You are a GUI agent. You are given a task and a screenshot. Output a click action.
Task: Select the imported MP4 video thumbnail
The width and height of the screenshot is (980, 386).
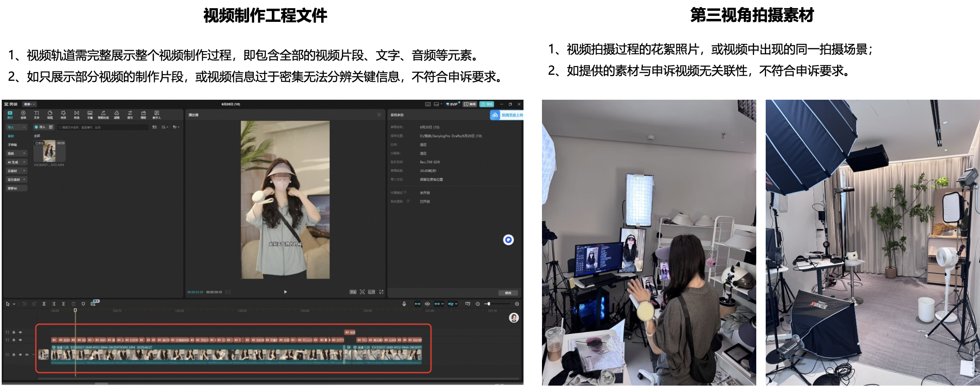coord(49,151)
